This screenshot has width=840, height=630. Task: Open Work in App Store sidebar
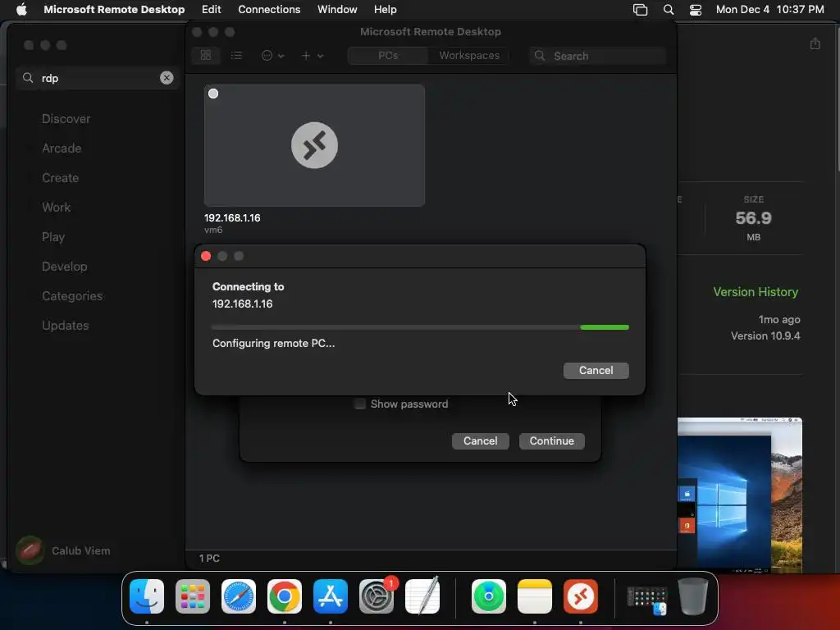coord(57,208)
